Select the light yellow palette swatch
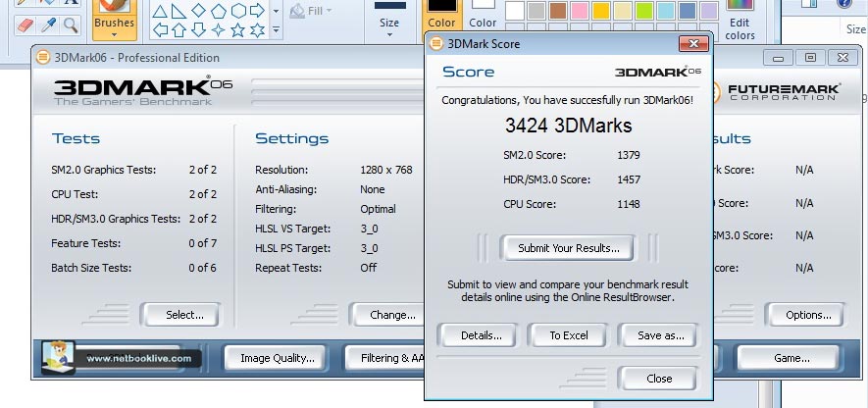868x408 pixels. click(x=623, y=11)
